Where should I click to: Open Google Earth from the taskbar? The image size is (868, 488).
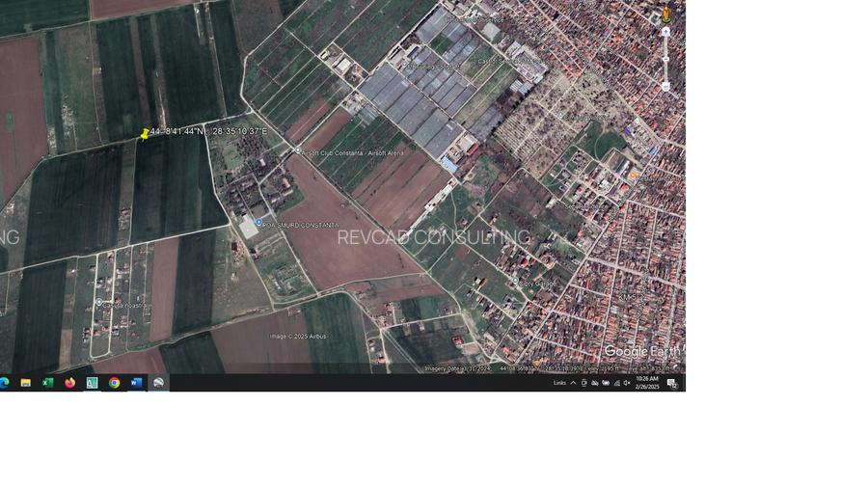[158, 383]
